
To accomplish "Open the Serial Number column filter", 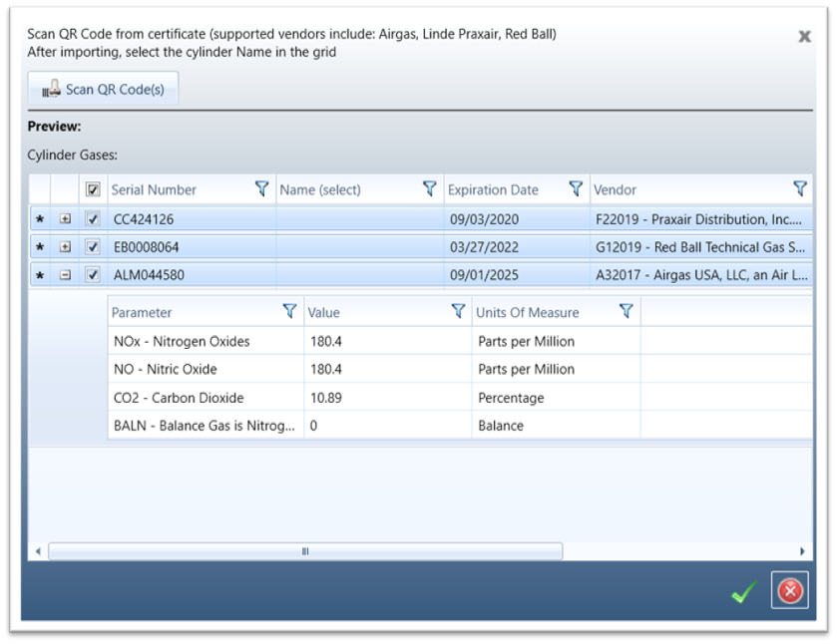I will [262, 188].
